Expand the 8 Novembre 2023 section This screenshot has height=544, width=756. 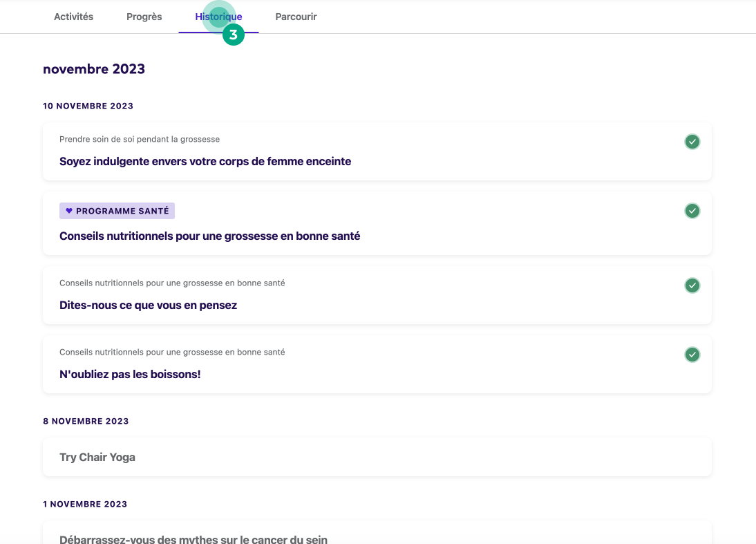click(86, 421)
